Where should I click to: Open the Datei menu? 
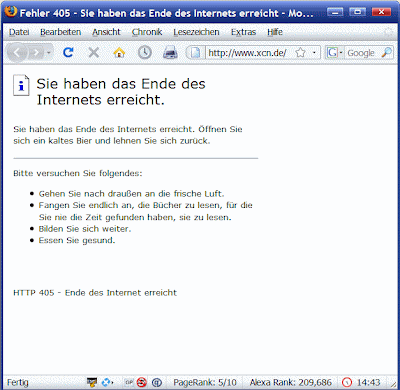click(x=19, y=32)
